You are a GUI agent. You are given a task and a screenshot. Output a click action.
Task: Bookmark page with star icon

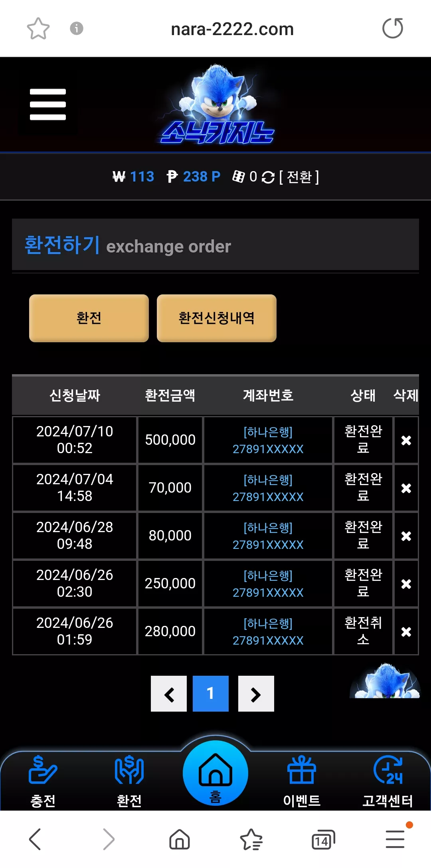(x=38, y=29)
